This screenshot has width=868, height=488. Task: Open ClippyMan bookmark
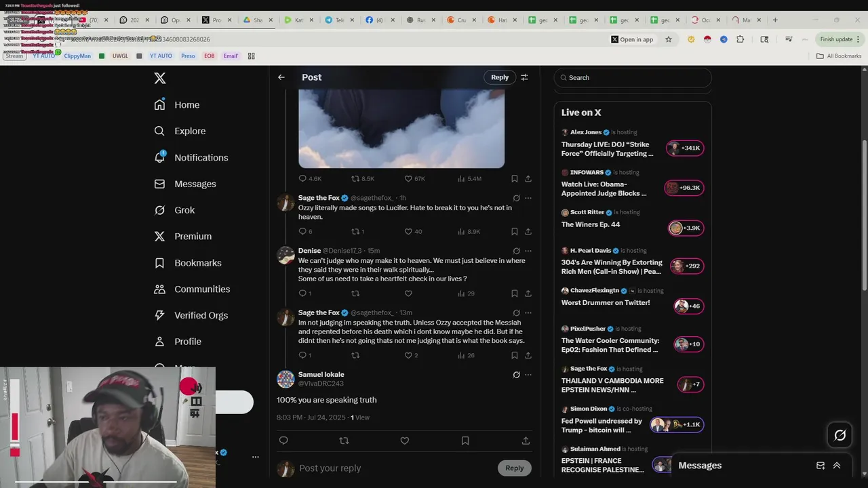coord(77,56)
